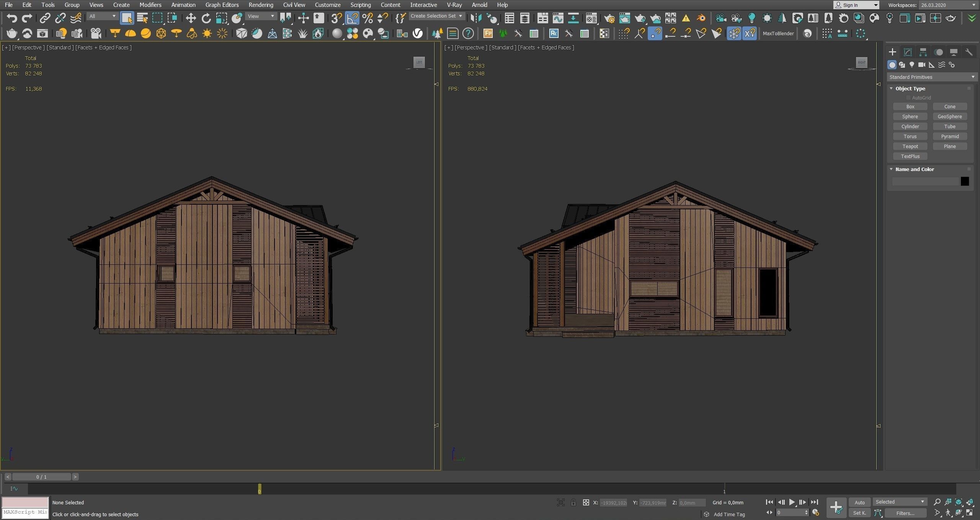This screenshot has width=980, height=520.
Task: Toggle the selection lock padlock icon
Action: pos(573,502)
